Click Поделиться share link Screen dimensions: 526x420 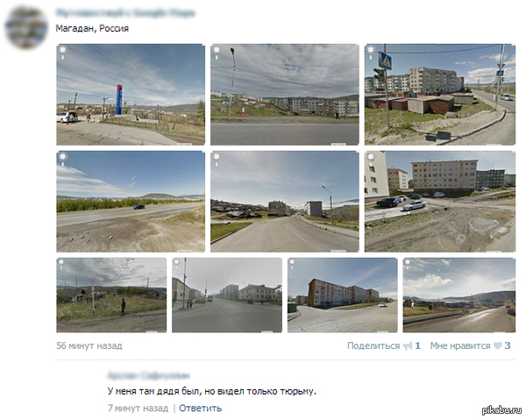[x=373, y=345]
